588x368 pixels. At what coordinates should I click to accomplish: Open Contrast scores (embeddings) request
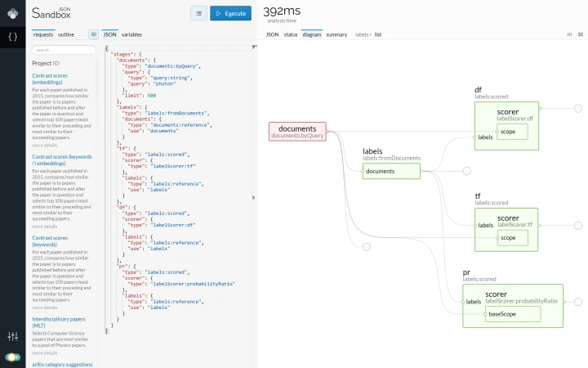click(x=50, y=79)
